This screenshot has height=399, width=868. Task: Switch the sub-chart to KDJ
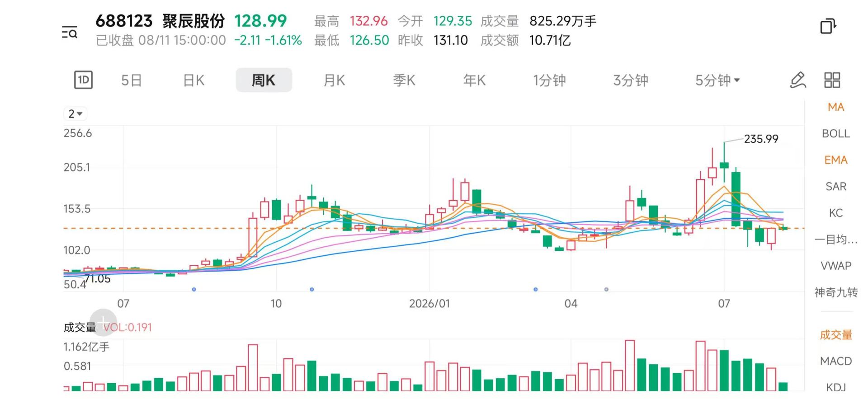836,387
